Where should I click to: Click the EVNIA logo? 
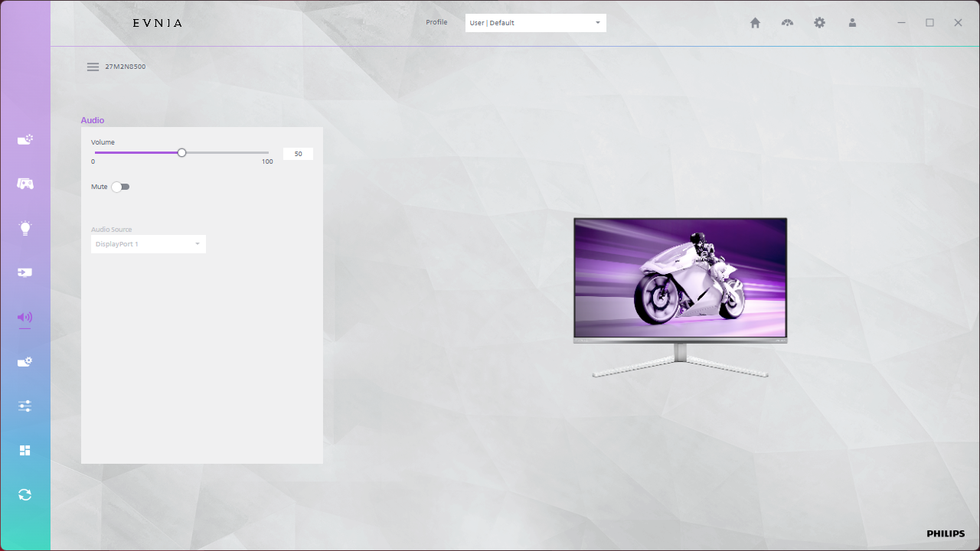tap(158, 23)
